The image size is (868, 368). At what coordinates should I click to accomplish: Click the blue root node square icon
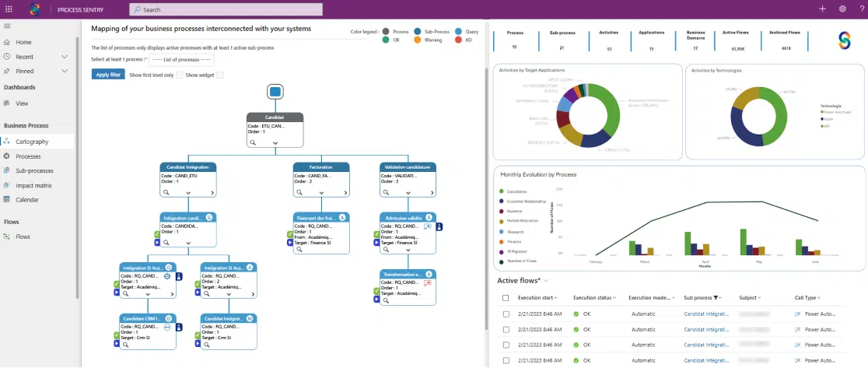coord(275,92)
